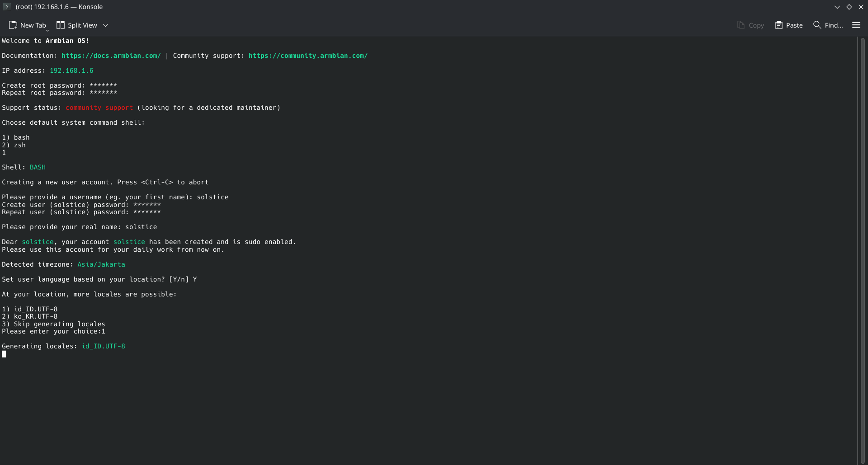Open the community.armbian.com support link
This screenshot has width=868, height=465.
click(x=308, y=56)
